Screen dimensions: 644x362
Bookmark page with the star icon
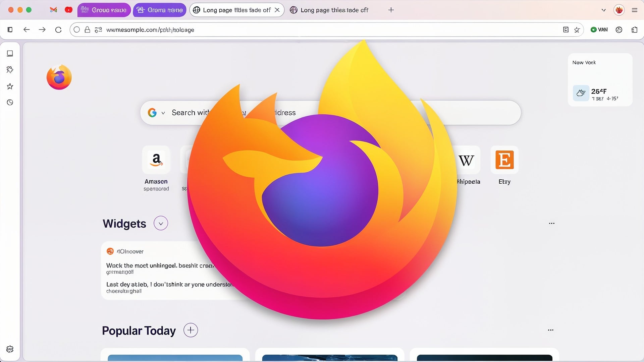tap(577, 30)
